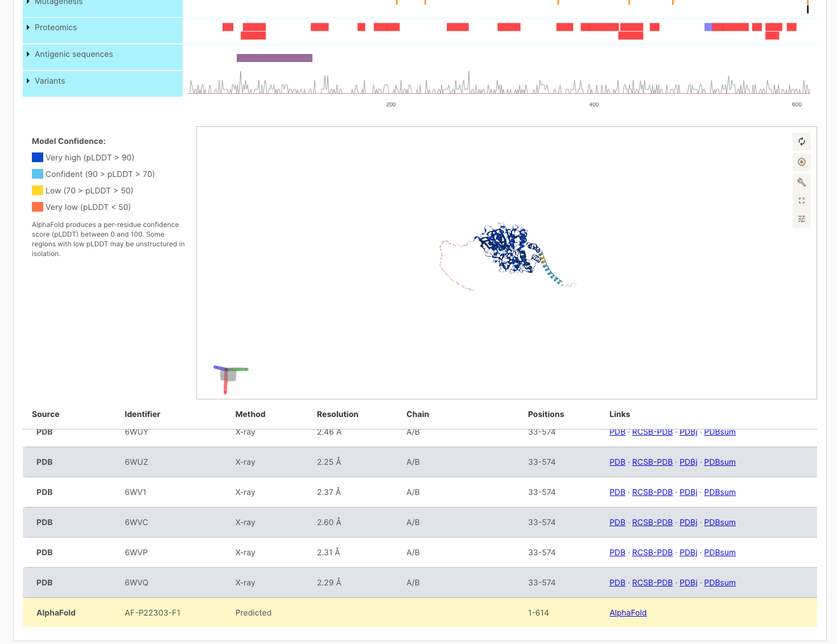Open the RCSB-PDB link for 6WV1

click(x=652, y=492)
